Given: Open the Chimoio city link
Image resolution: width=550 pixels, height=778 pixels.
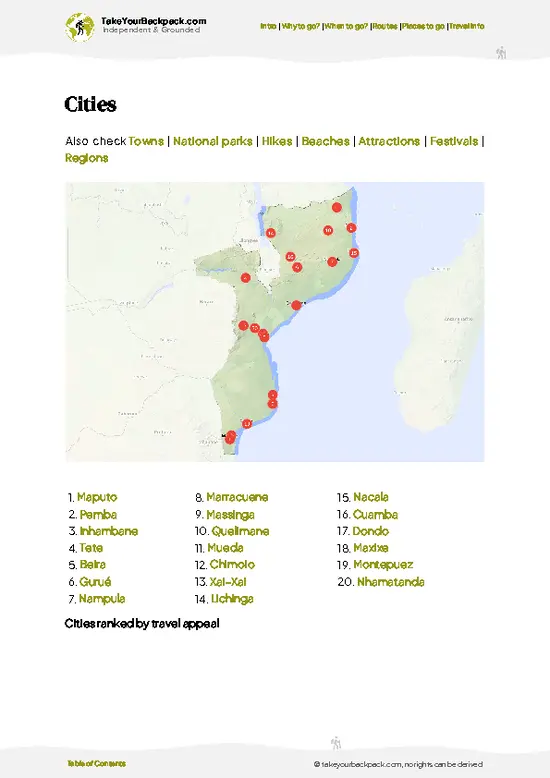Looking at the screenshot, I should pos(232,565).
